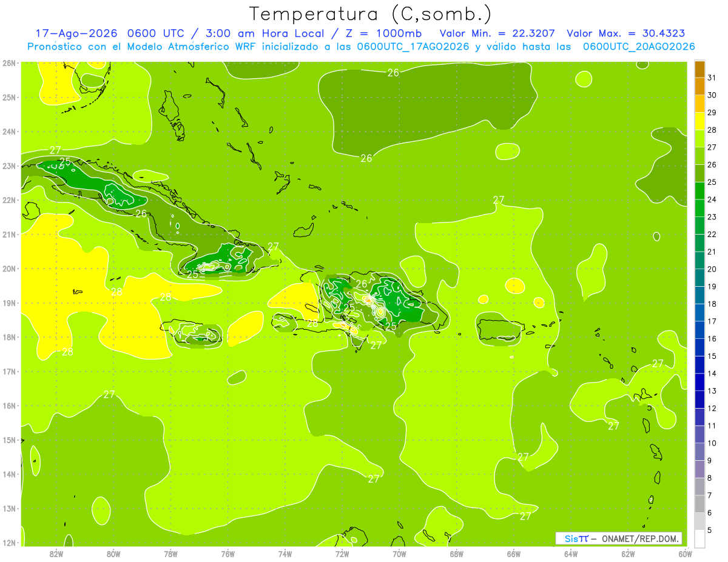Pick the orange swatch between 30 and 31
This screenshot has height=562, width=728.
699,87
